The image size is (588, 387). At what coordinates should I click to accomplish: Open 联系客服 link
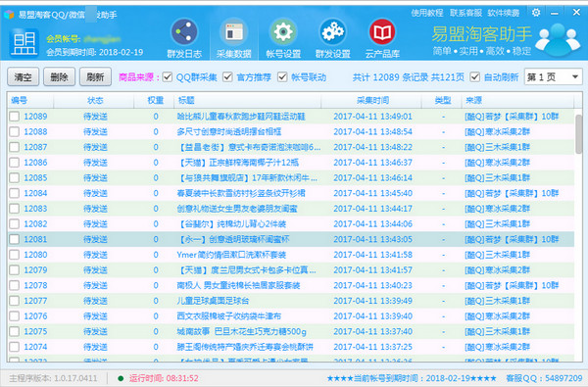(x=465, y=13)
